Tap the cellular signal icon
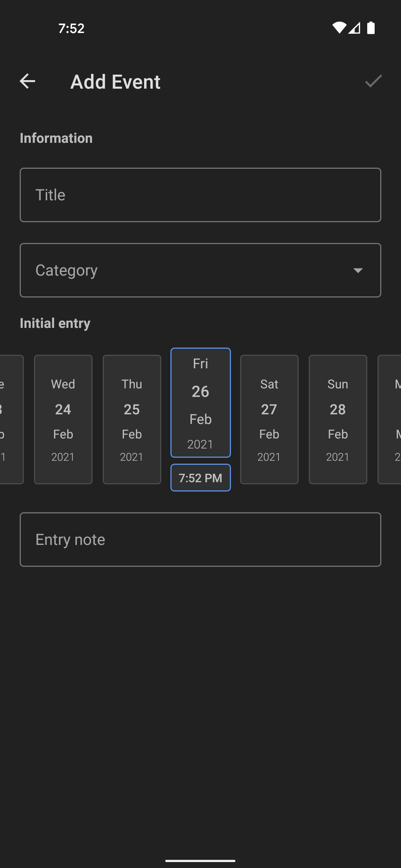This screenshot has width=401, height=868. coord(355,28)
